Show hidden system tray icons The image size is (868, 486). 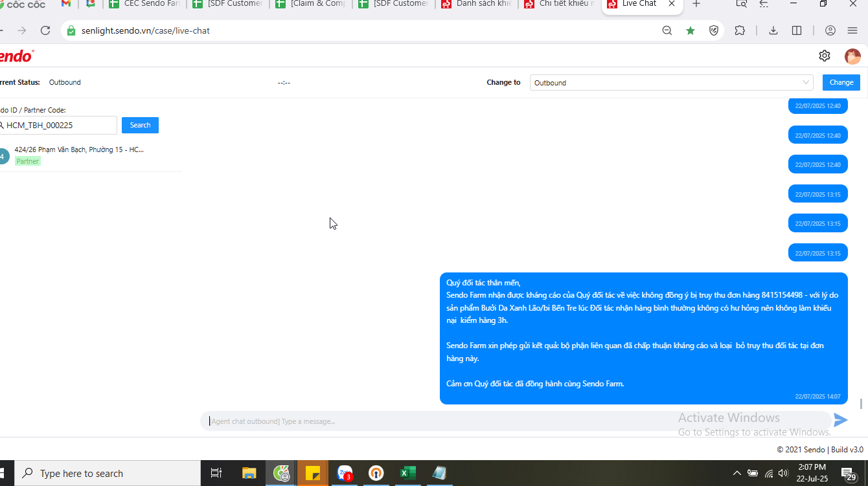(737, 473)
